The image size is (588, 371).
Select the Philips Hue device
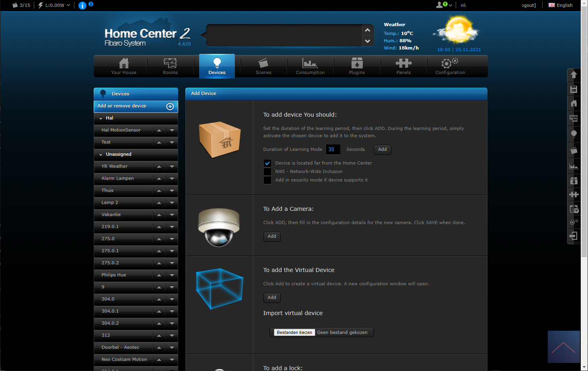[114, 275]
